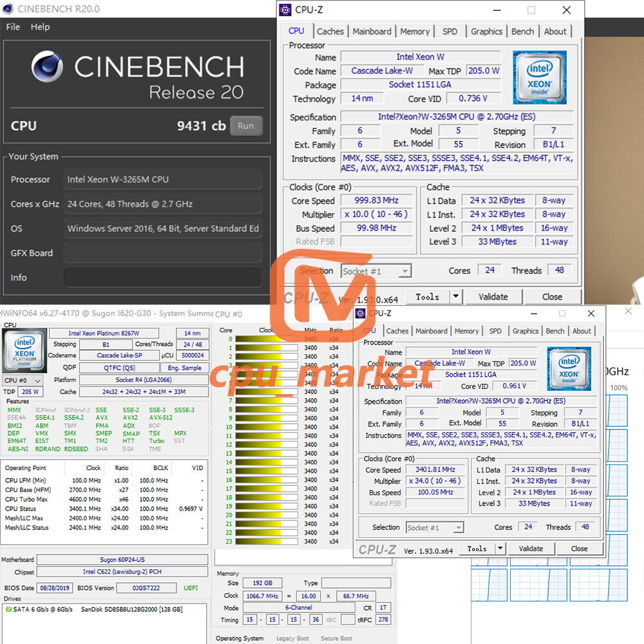Click Intel Xeon Platinum 8267W name field
Screen dimensions: 644x644
point(104,333)
